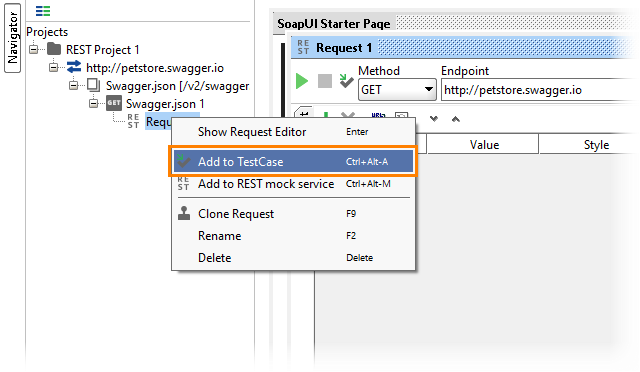The height and width of the screenshot is (372, 640).
Task: Select the http://petstore.swagger.io tree item
Action: 155,68
